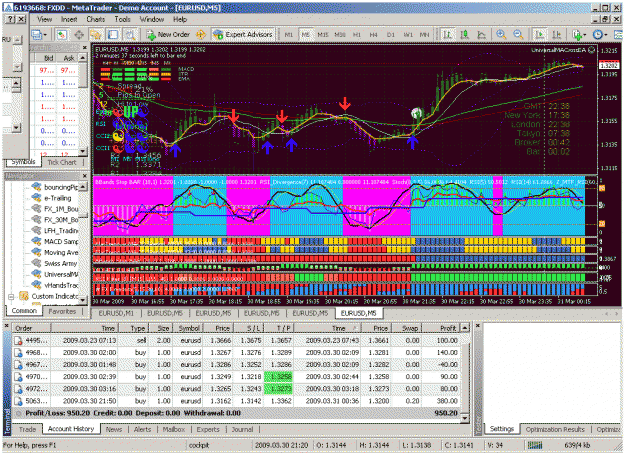The width and height of the screenshot is (625, 453).
Task: Switch timeframe to M15
Action: click(x=323, y=35)
